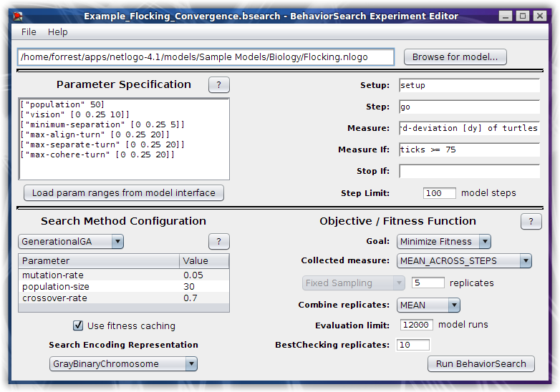Click the Objective / Fitness Function help button
Viewport: 560px width, 392px height.
(530, 221)
